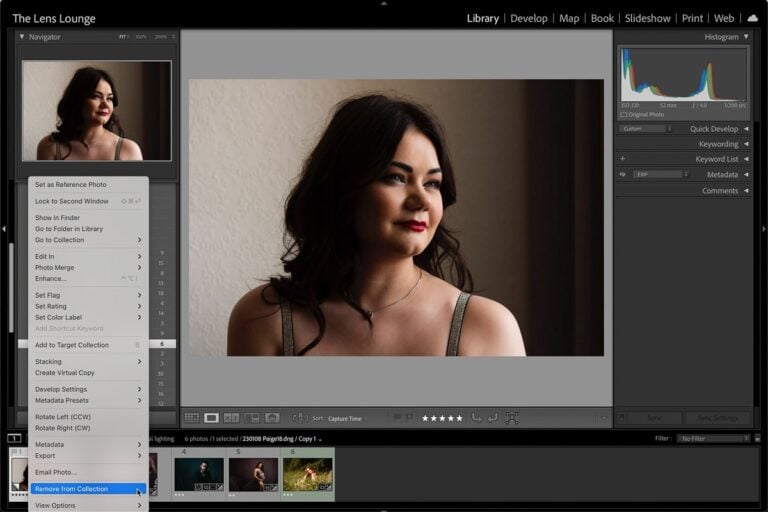The image size is (768, 512).
Task: Toggle the filter switch at filmstrip right
Action: click(x=758, y=439)
